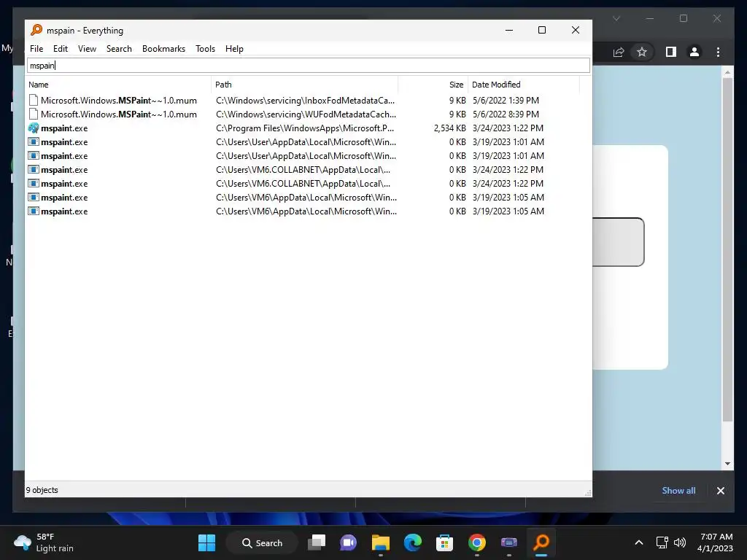Click the C:\Windows\servicing\InboxFodMetadataCa... path
This screenshot has height=560, width=747.
point(306,101)
